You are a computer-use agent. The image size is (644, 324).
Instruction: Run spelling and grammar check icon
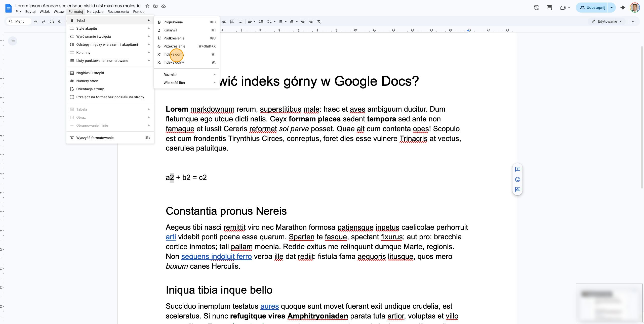[60, 22]
